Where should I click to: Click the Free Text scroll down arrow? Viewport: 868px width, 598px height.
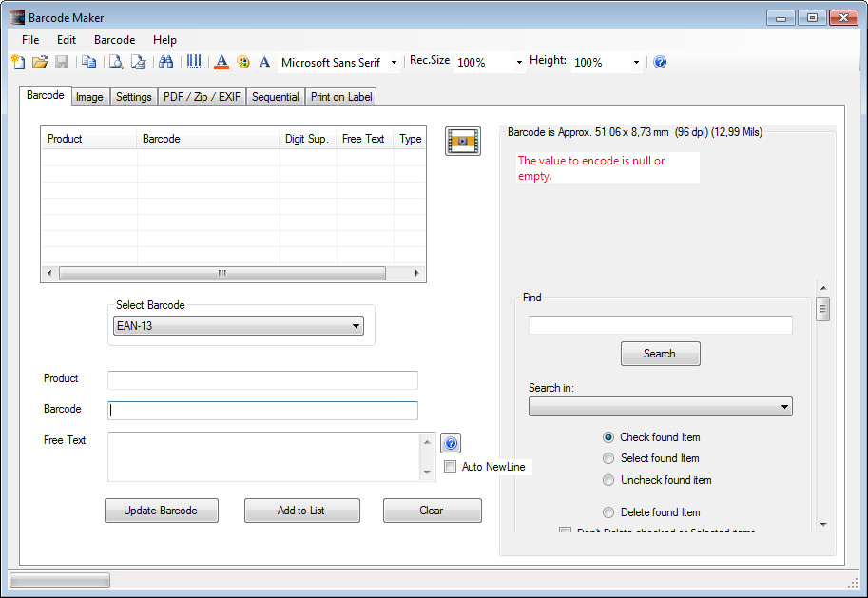tap(427, 473)
